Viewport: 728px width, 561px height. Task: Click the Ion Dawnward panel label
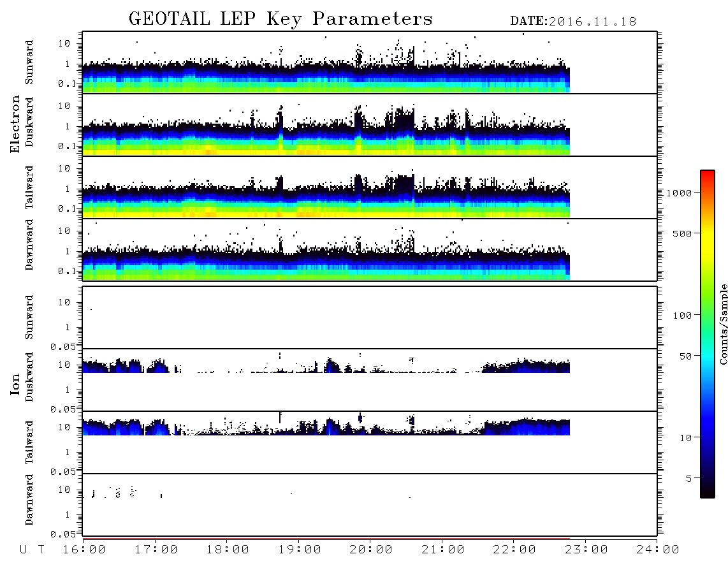[x=29, y=500]
